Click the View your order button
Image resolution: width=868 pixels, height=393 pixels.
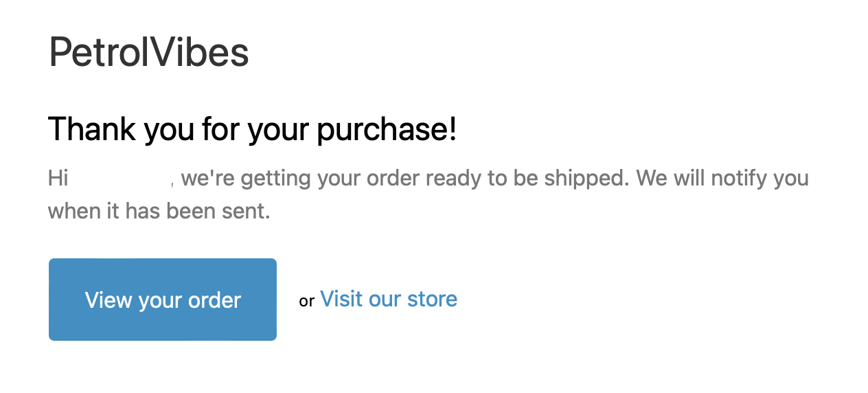pos(162,300)
